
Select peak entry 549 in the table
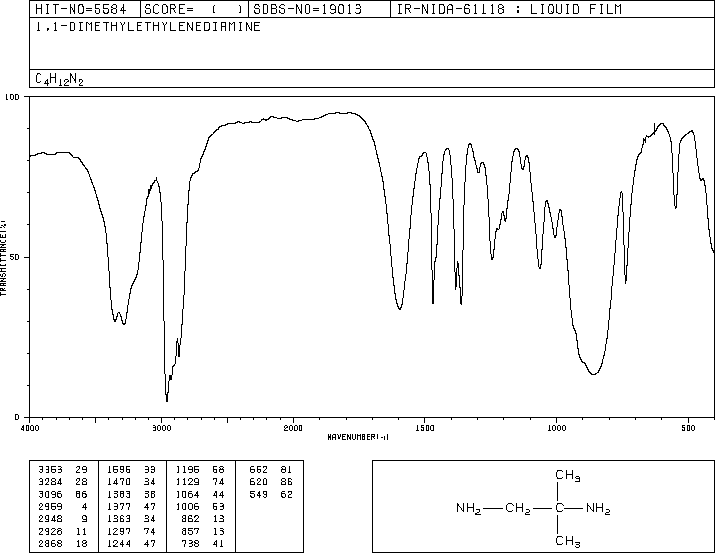click(271, 494)
